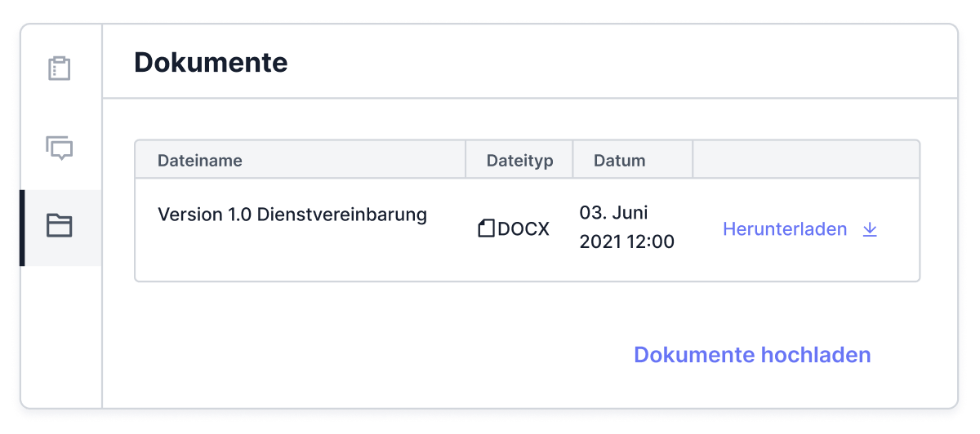Select the Version 1.0 Dienstvereinbarung file name
This screenshot has height=434, width=980.
[x=292, y=215]
